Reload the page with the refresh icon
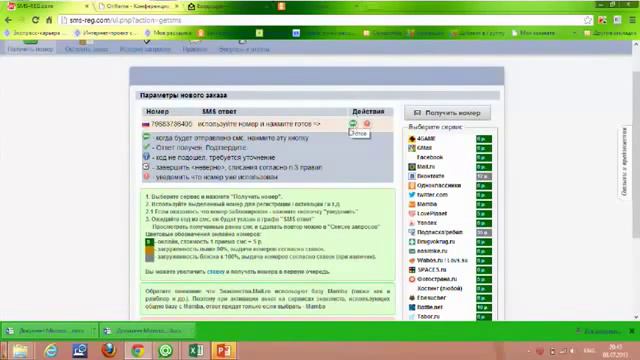The height and width of the screenshot is (360, 640). [x=36, y=20]
